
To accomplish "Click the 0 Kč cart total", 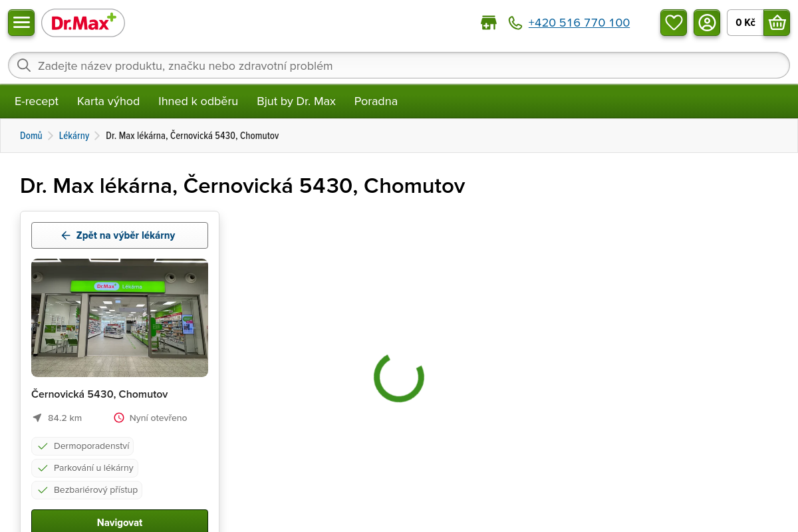I will [745, 23].
